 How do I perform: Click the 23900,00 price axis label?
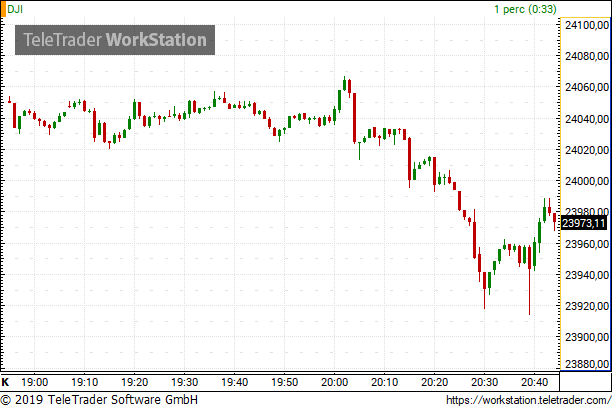tap(587, 337)
